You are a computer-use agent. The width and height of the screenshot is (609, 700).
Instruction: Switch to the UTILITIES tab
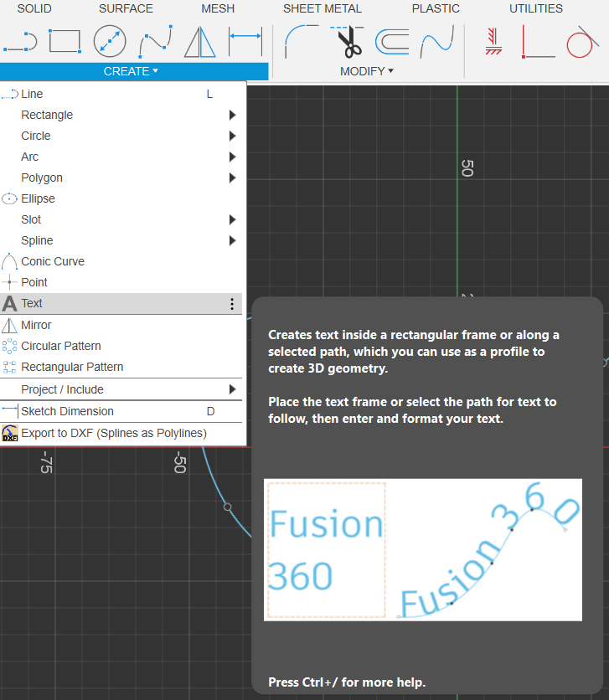coord(536,8)
